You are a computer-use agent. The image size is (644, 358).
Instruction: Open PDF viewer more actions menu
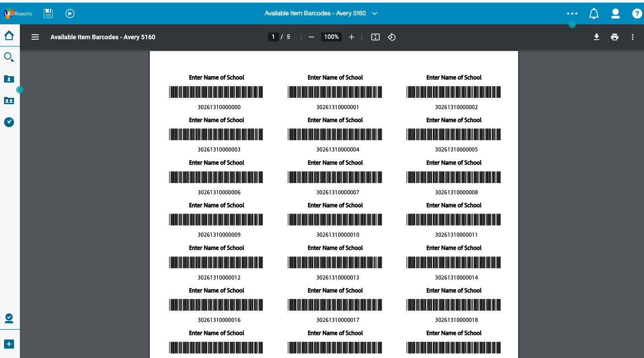(633, 37)
